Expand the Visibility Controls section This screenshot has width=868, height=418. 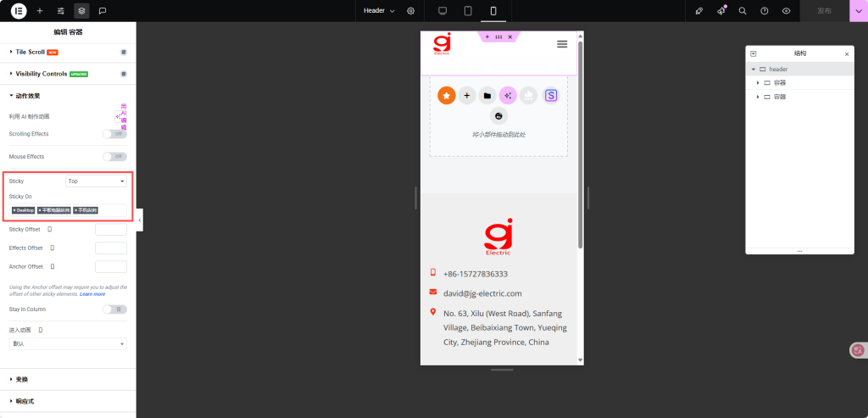tap(41, 74)
